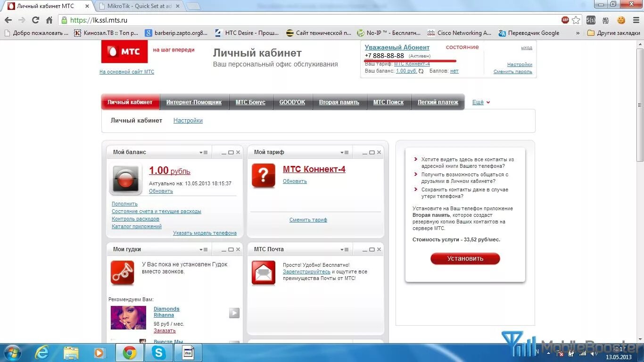644x362 pixels.
Task: Close the Мои гудки widget
Action: 238,249
